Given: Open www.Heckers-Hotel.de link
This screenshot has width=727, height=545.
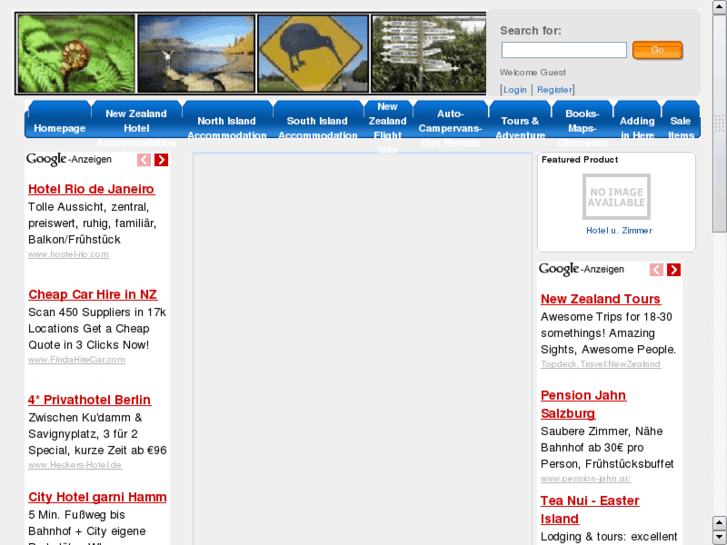Looking at the screenshot, I should pyautogui.click(x=75, y=465).
